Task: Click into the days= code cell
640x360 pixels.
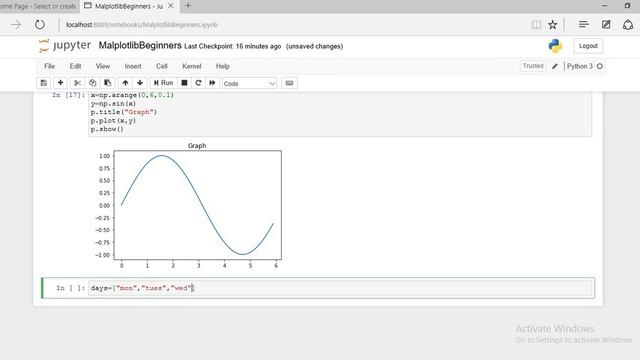Action: tap(340, 288)
